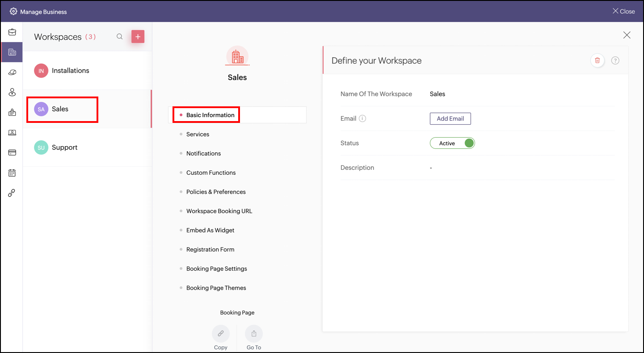Create a new workspace with the plus button
The image size is (644, 353).
[138, 36]
